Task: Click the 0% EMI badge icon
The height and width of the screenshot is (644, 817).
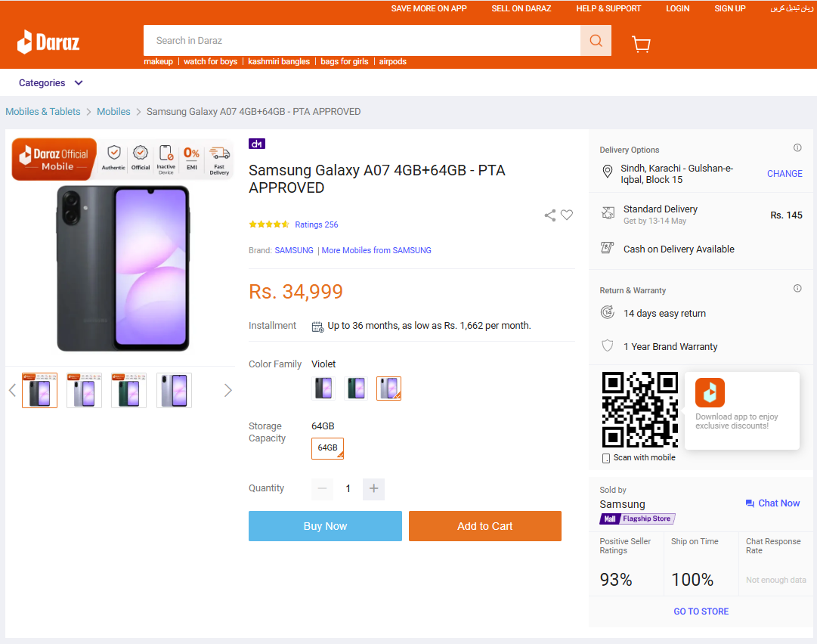Action: pyautogui.click(x=192, y=159)
